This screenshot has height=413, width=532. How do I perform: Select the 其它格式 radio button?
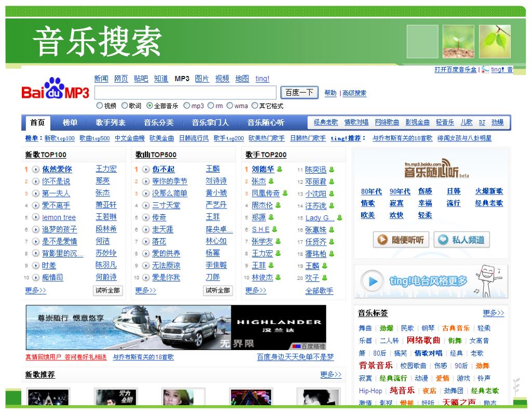[255, 106]
